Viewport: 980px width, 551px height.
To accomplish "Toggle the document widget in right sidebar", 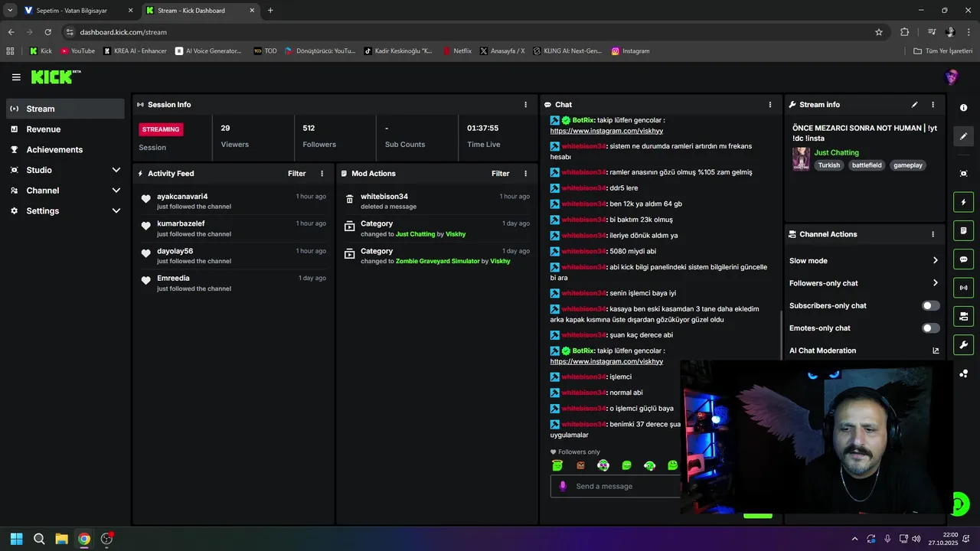I will click(x=963, y=230).
